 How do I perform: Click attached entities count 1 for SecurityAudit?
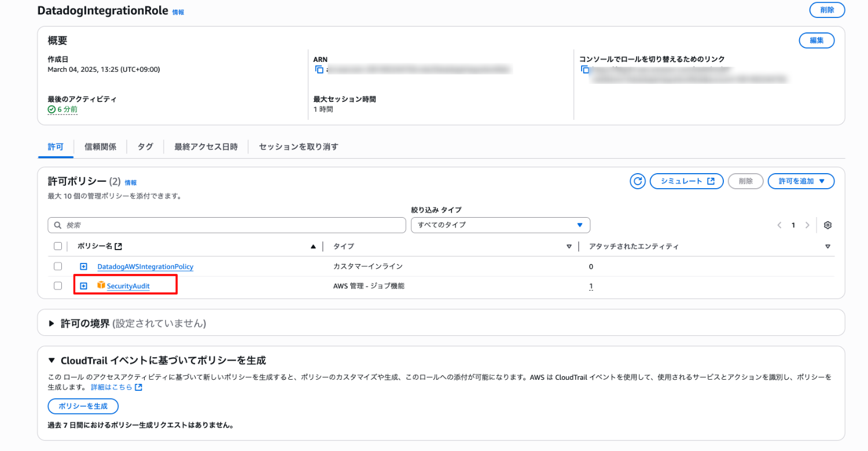[x=591, y=286]
